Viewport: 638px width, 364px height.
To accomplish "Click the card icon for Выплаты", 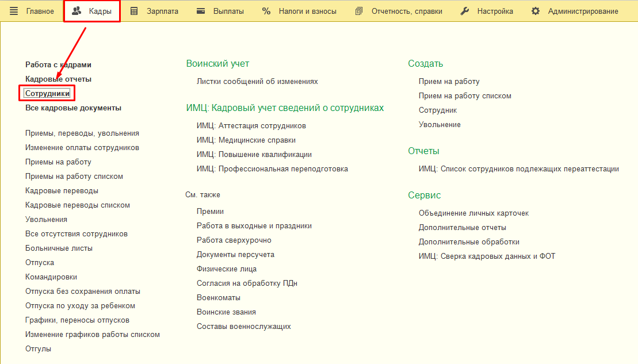I will point(201,12).
